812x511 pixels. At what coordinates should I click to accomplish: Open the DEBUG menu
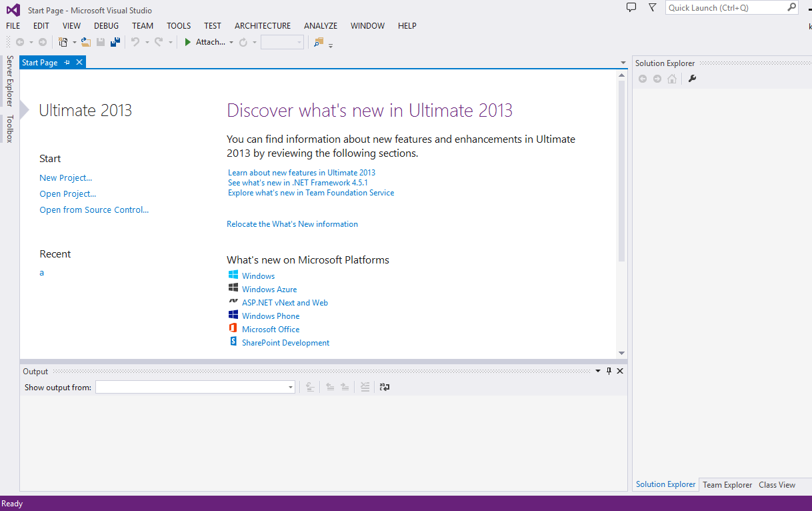click(106, 25)
